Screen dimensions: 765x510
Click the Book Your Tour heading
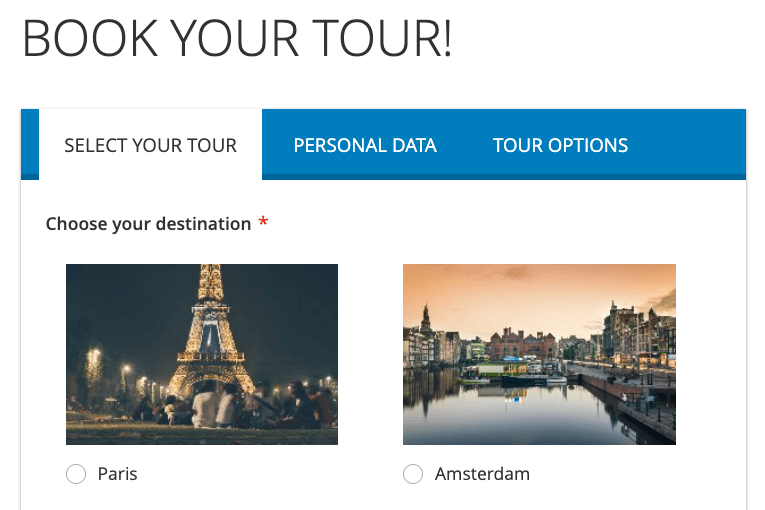237,40
